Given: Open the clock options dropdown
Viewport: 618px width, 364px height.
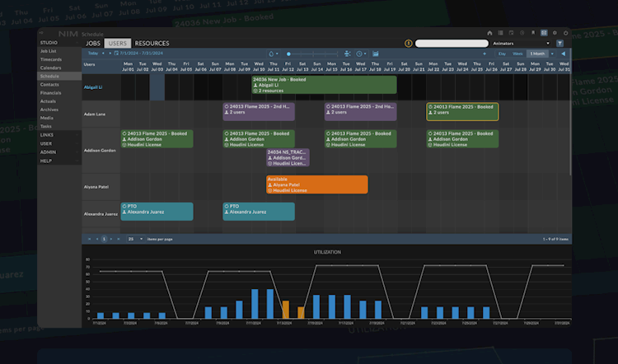Looking at the screenshot, I should point(361,54).
